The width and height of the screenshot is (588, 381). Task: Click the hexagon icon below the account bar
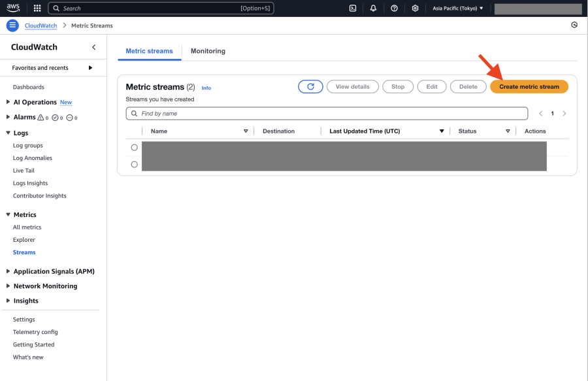click(x=574, y=25)
